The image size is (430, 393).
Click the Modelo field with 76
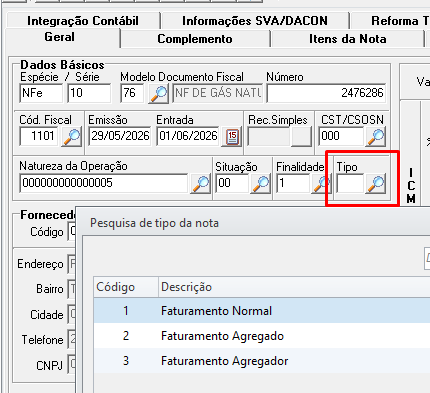[x=132, y=93]
